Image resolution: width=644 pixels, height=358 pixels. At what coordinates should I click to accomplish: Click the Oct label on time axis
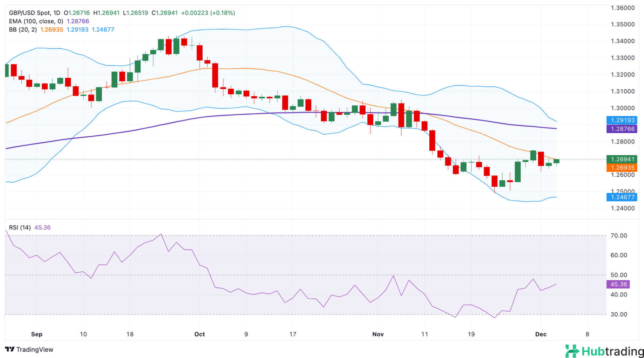click(x=200, y=334)
